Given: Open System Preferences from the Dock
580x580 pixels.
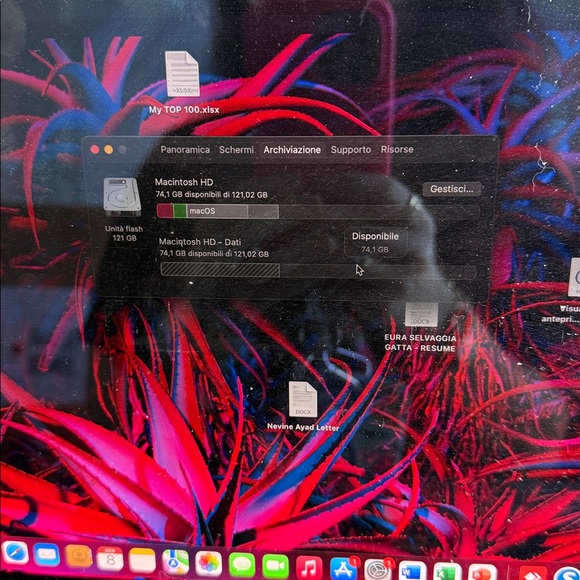Looking at the screenshot, I should [x=377, y=570].
